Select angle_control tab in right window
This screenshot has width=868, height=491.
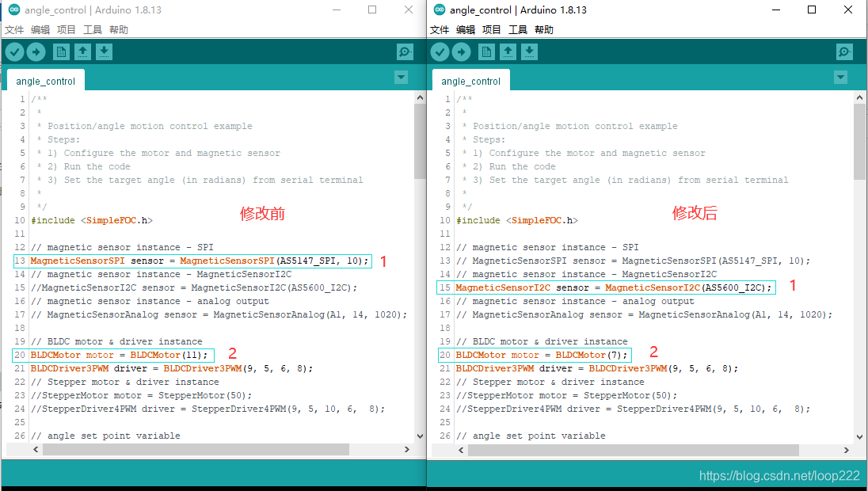pyautogui.click(x=470, y=81)
